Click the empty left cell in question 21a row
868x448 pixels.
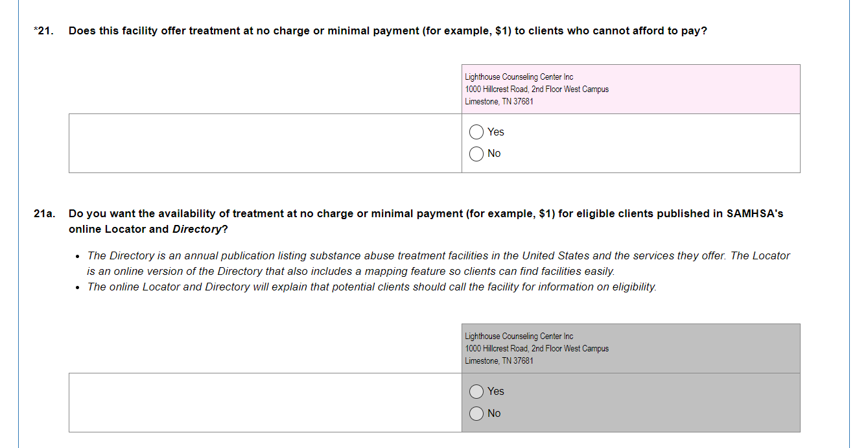tap(265, 403)
